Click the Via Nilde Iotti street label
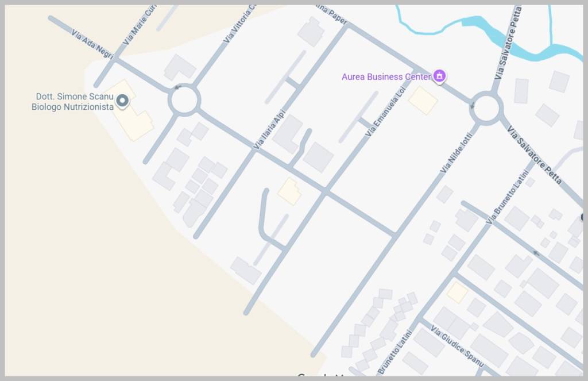588x381 pixels. point(456,153)
